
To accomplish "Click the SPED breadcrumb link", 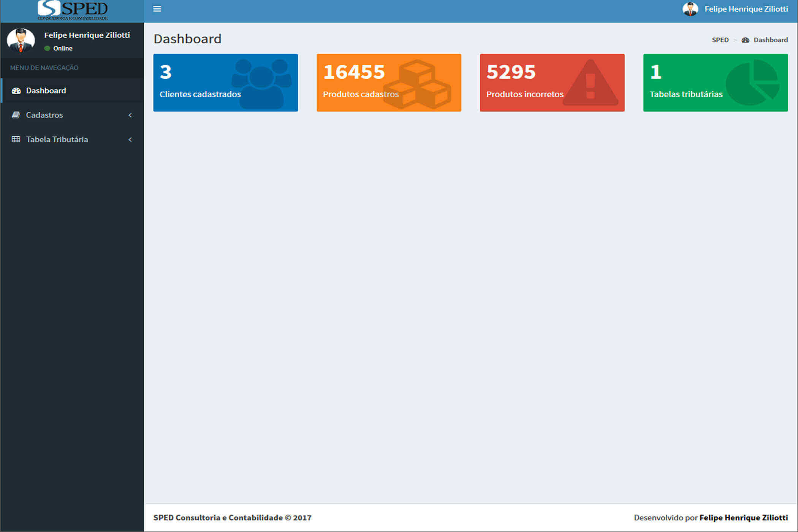I will pyautogui.click(x=720, y=40).
